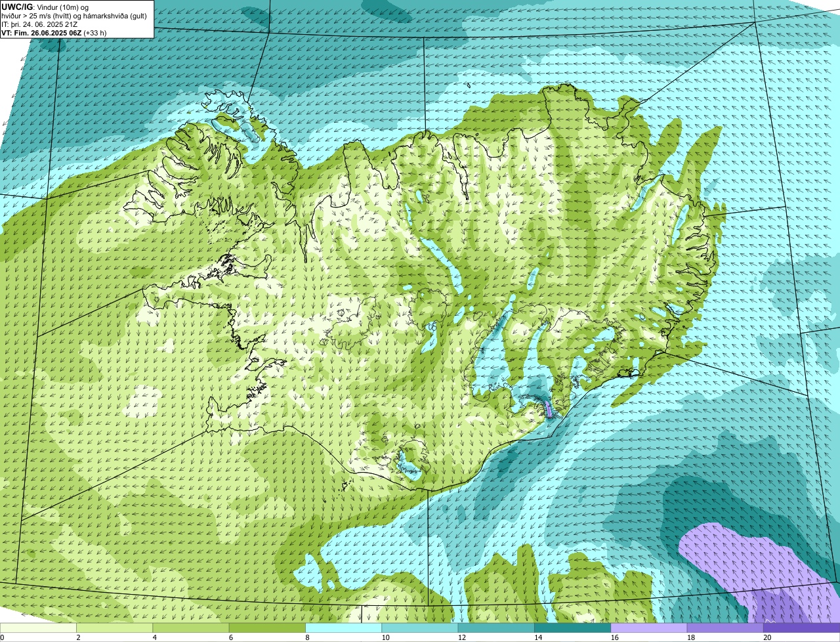Click the 4–6 m/s green legend swatch
The image size is (840, 642).
pyautogui.click(x=192, y=628)
